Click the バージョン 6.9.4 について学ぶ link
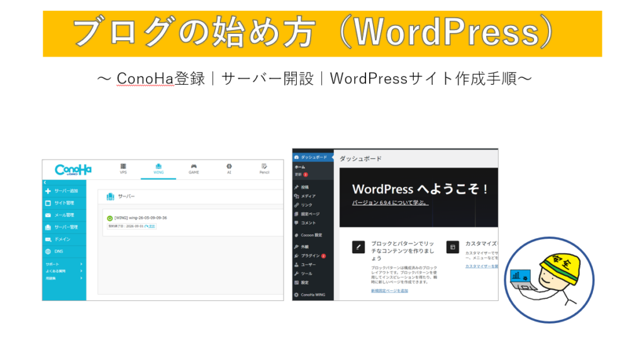The width and height of the screenshot is (644, 338). pos(390,203)
